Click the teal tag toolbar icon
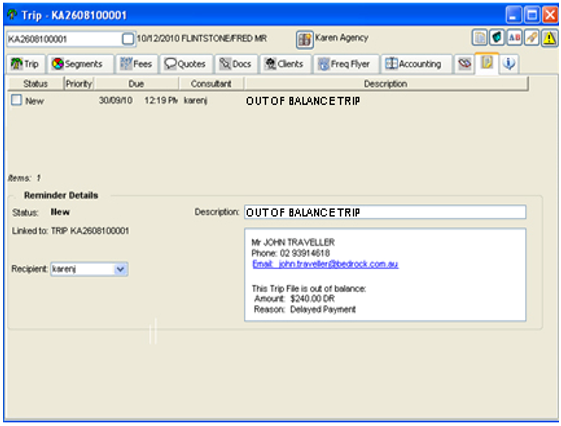Screen dimensions: 561x426 tap(497, 38)
